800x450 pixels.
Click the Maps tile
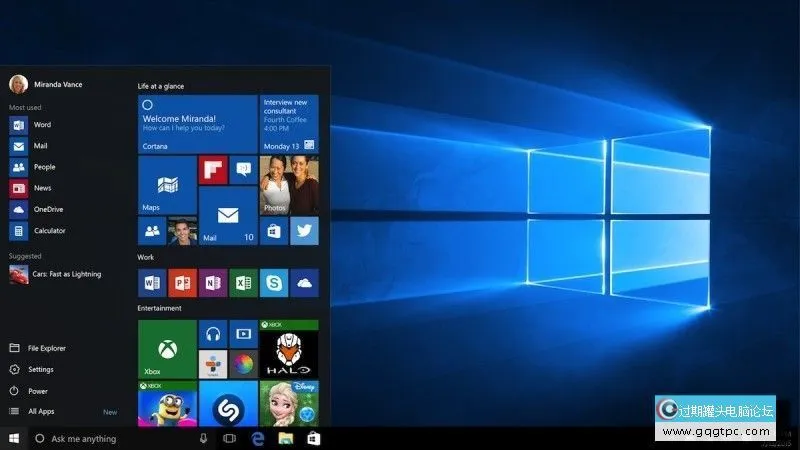[x=167, y=185]
